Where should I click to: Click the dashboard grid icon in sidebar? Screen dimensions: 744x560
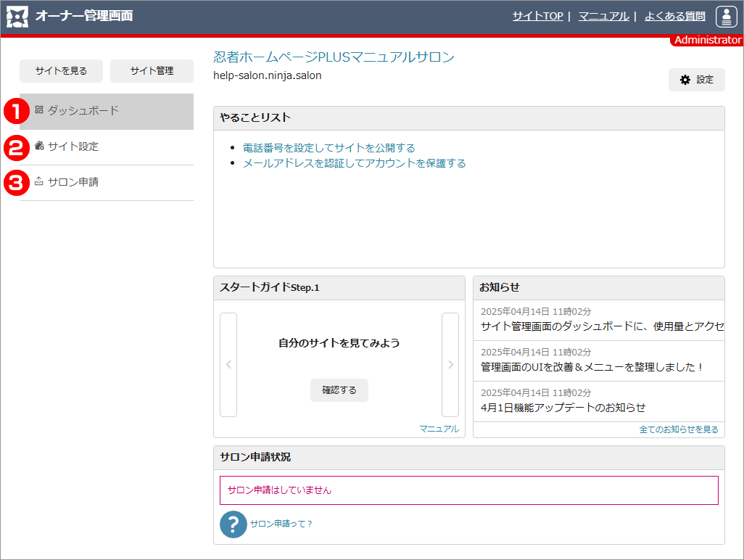click(39, 110)
